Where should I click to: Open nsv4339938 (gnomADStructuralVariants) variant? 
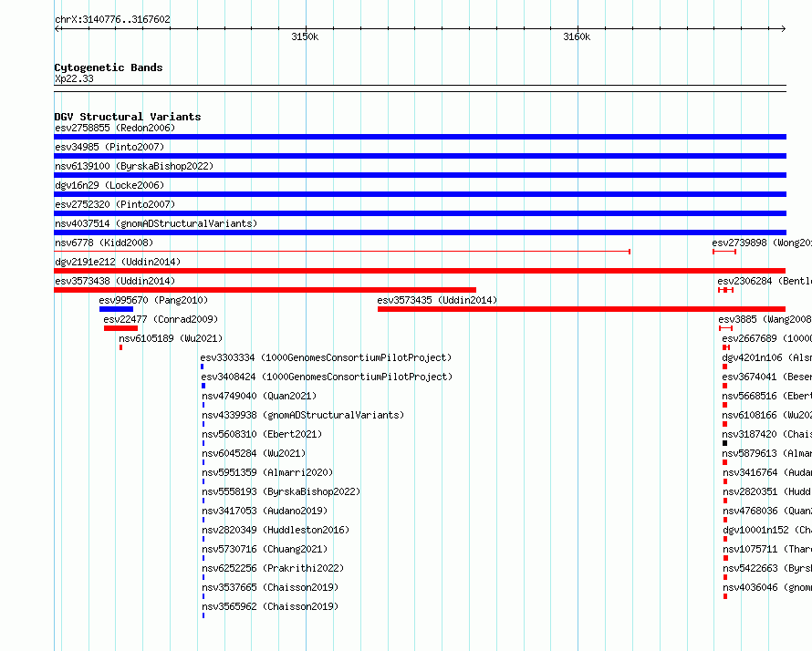(303, 415)
